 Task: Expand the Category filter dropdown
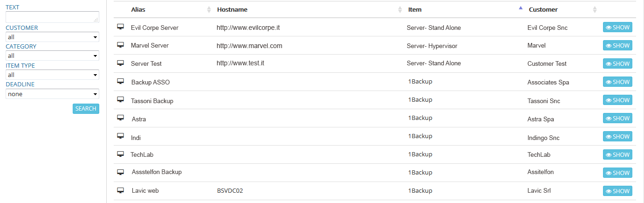52,56
